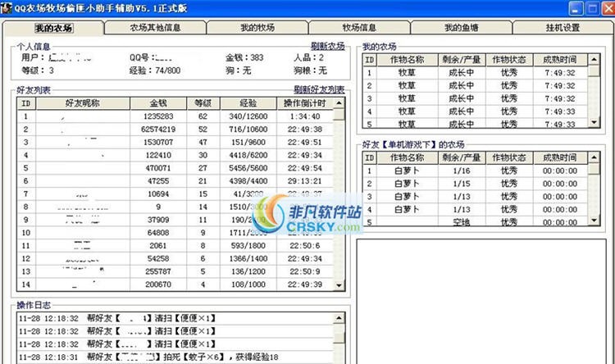Click 剩余/产量 header in friend's farm table

(462, 157)
